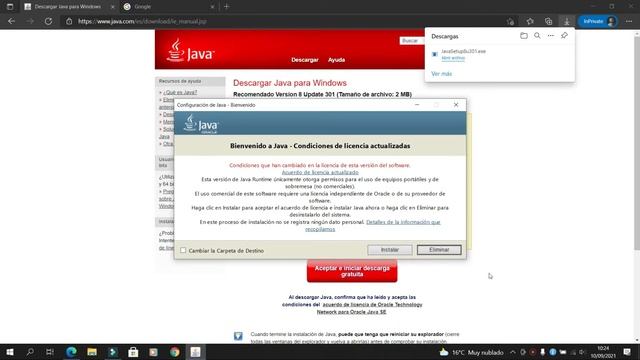This screenshot has height=360, width=640.
Task: Pin the Descargas panel
Action: 564,36
